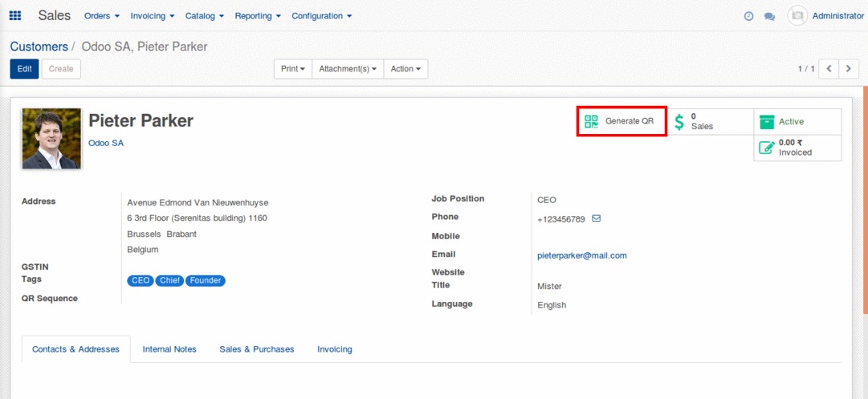Click the GSTIN field label
This screenshot has width=868, height=399.
click(33, 267)
